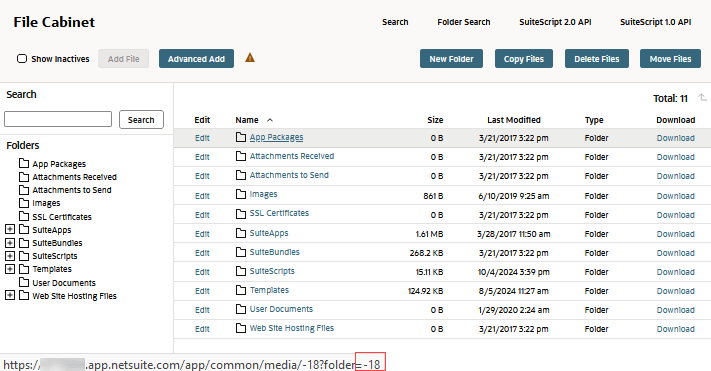The height and width of the screenshot is (371, 711).
Task: Toggle the Show Inactives checkbox
Action: 22,59
